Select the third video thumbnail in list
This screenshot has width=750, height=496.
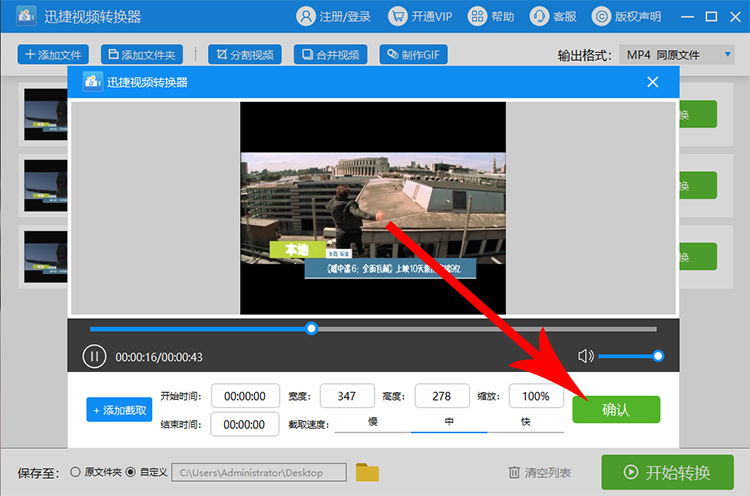tap(45, 257)
